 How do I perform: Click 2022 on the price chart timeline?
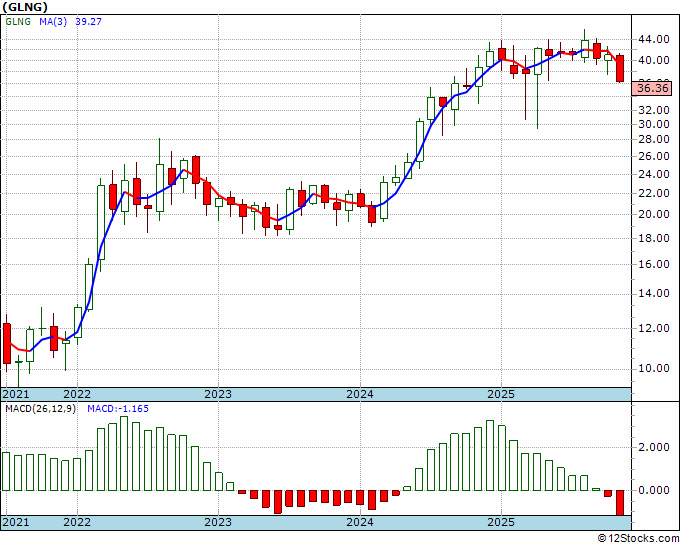[77, 394]
